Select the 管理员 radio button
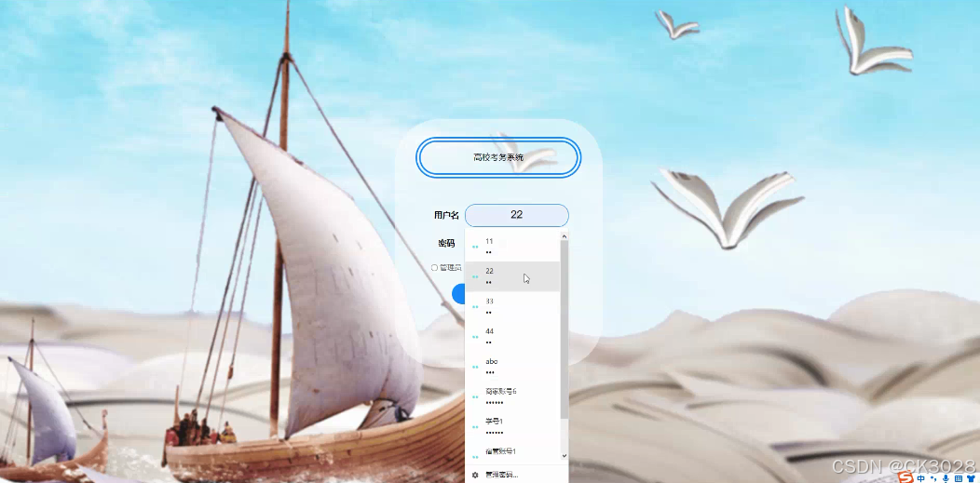The image size is (980, 483). (x=434, y=268)
